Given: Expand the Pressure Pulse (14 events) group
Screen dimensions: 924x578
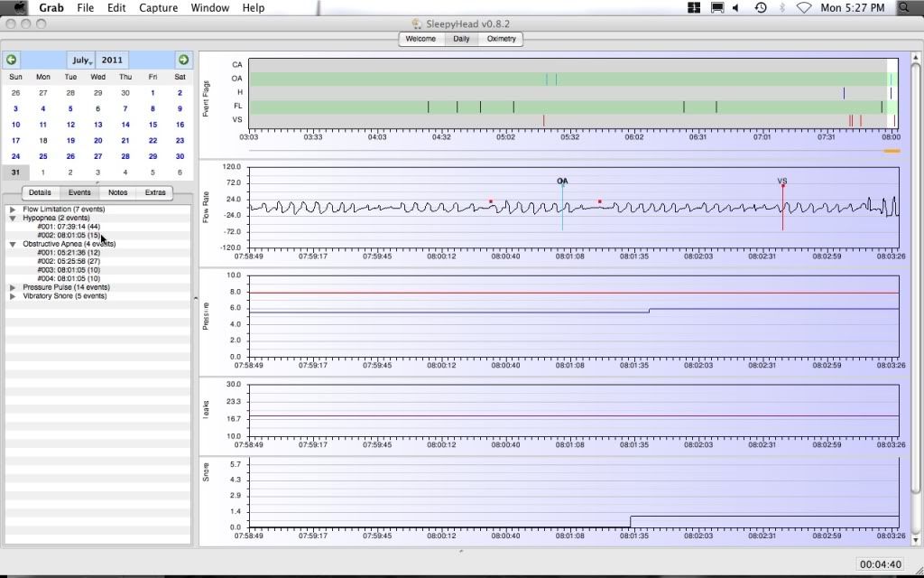Looking at the screenshot, I should tap(13, 288).
